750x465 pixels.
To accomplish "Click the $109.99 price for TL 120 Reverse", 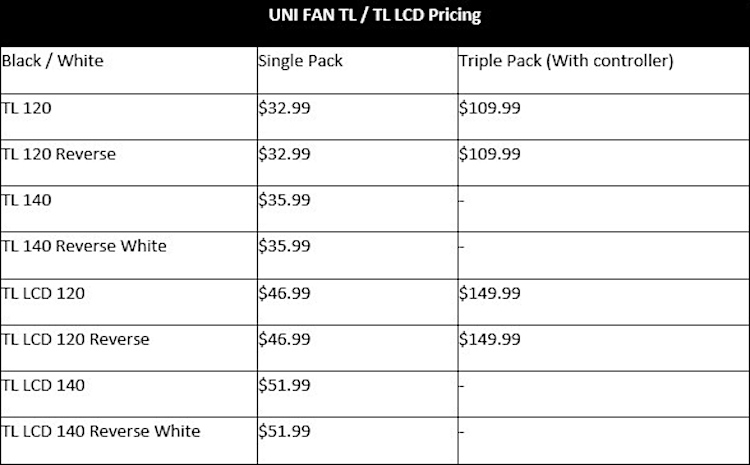I will click(x=489, y=154).
